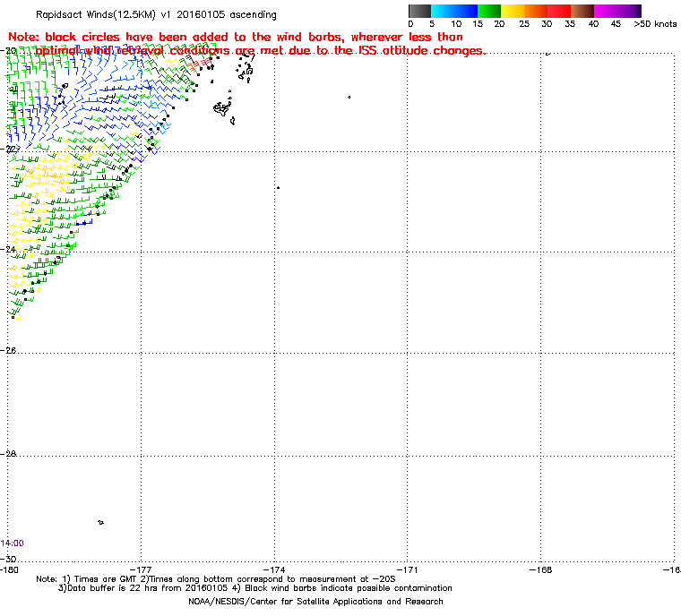Click the '-22' latitude axis label
The height and width of the screenshot is (616, 681).
(8, 149)
